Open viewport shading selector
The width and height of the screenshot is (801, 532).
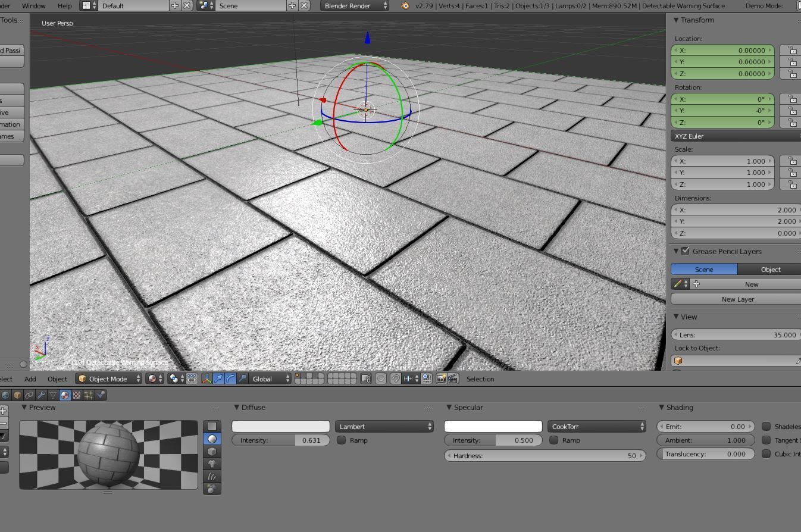pos(155,378)
